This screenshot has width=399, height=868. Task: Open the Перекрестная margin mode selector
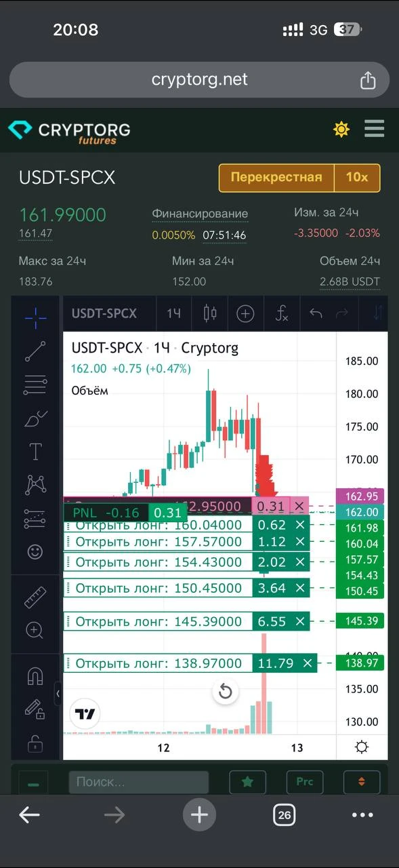click(x=276, y=178)
